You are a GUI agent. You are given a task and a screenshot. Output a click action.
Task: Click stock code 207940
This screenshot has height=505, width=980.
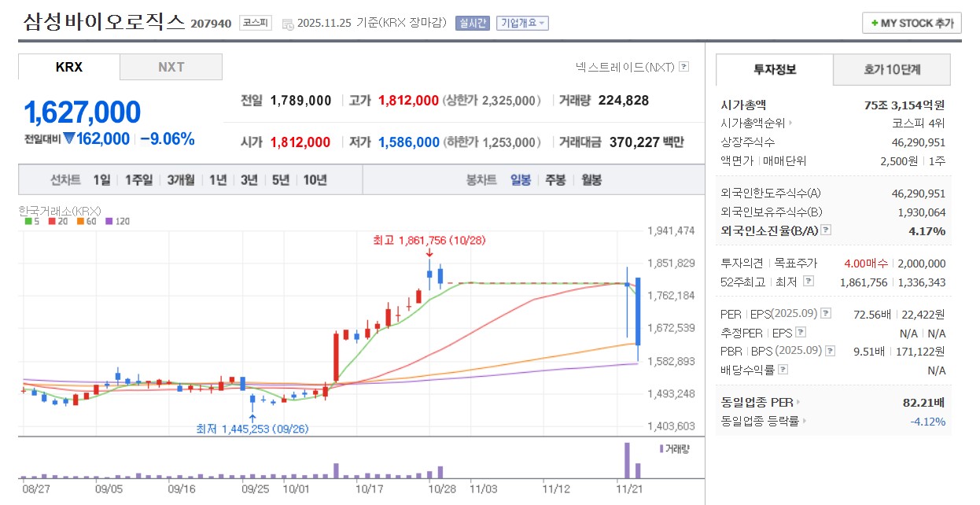point(211,24)
